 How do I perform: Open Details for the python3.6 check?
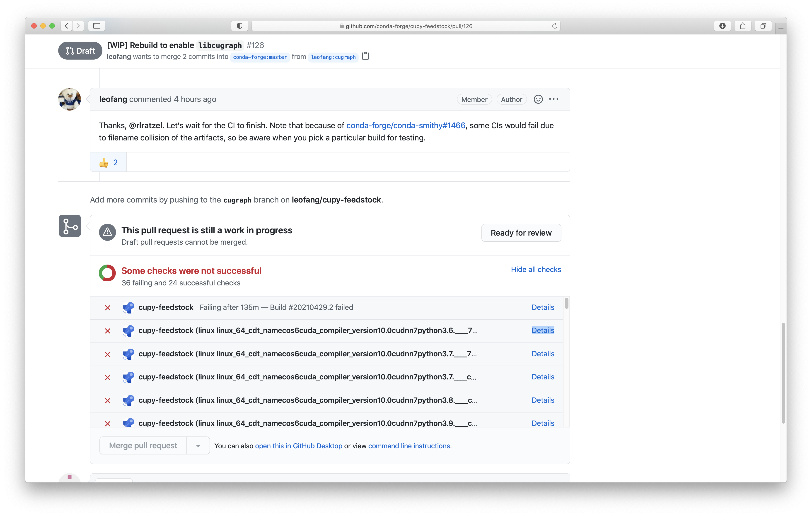[543, 331]
